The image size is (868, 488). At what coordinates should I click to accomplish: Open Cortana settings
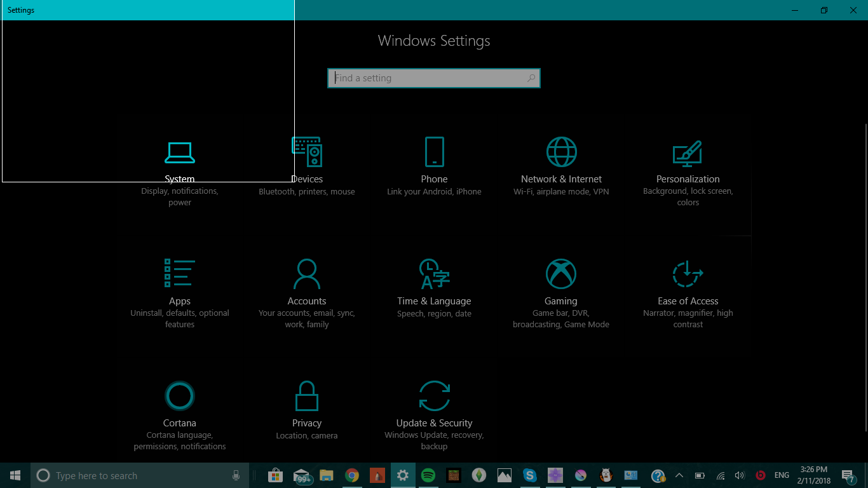pyautogui.click(x=180, y=407)
